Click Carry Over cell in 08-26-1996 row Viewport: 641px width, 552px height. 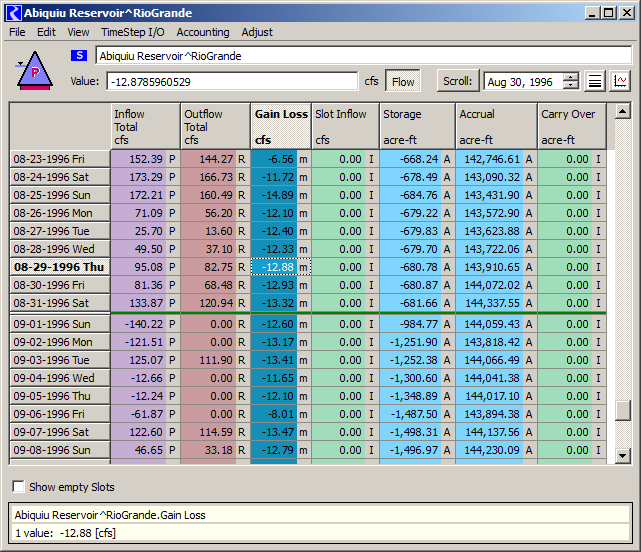point(572,213)
